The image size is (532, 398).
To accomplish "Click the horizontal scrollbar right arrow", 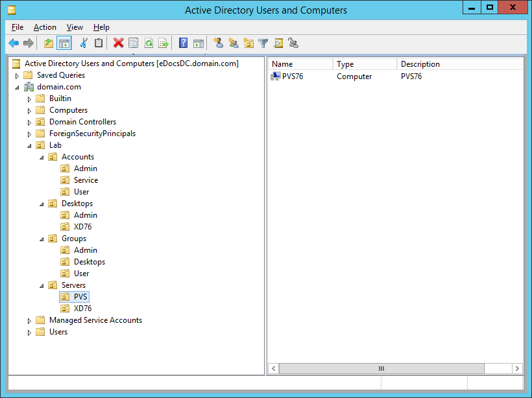I will [517, 368].
